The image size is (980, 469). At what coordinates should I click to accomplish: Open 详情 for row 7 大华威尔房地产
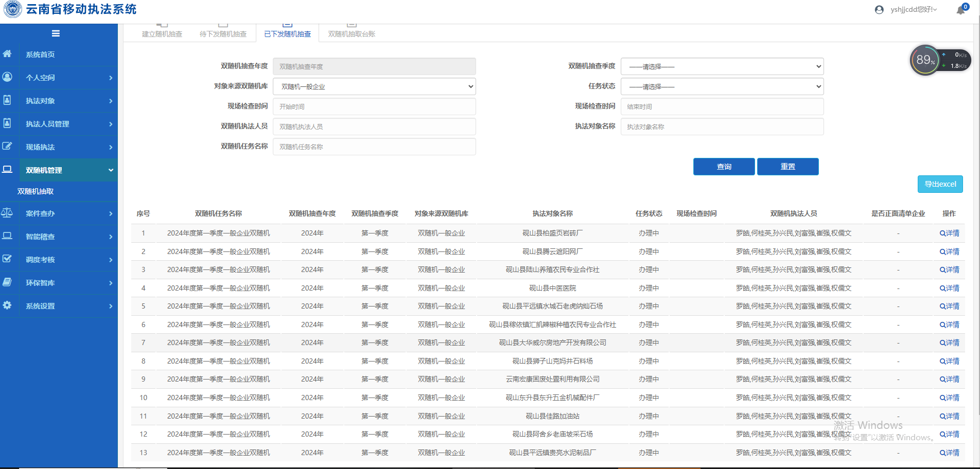pyautogui.click(x=950, y=342)
